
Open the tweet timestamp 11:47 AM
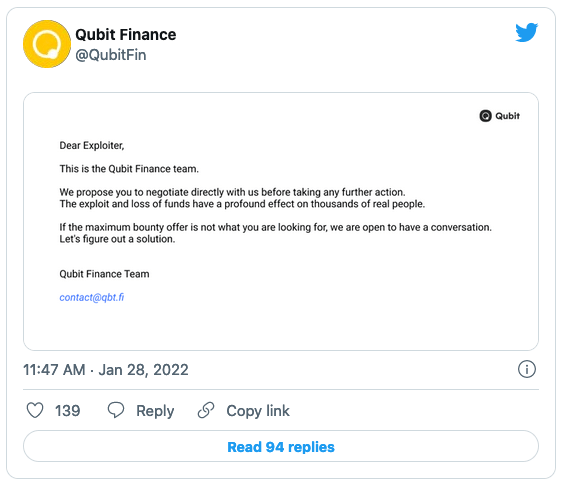[54, 370]
